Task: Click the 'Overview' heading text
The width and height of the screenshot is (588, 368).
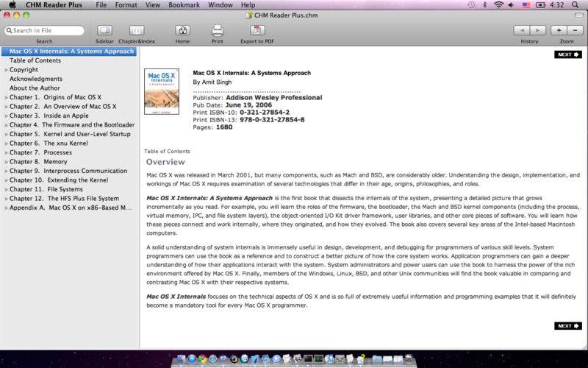Action: point(165,162)
